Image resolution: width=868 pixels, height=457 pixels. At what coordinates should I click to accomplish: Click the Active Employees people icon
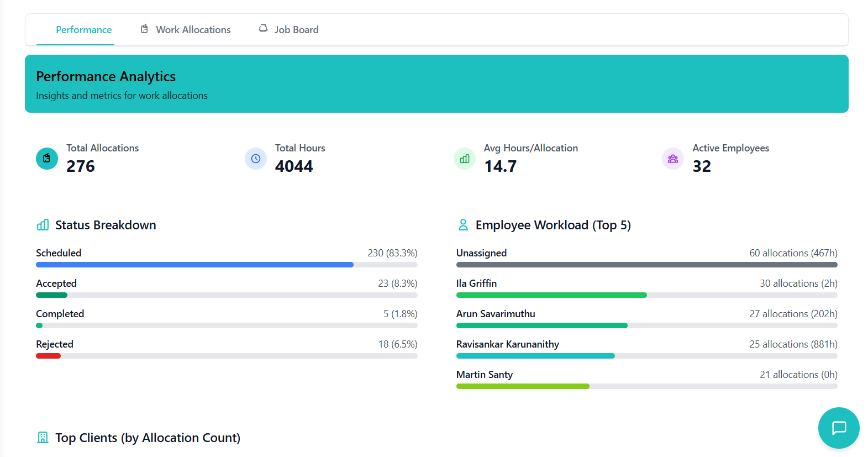coord(672,159)
